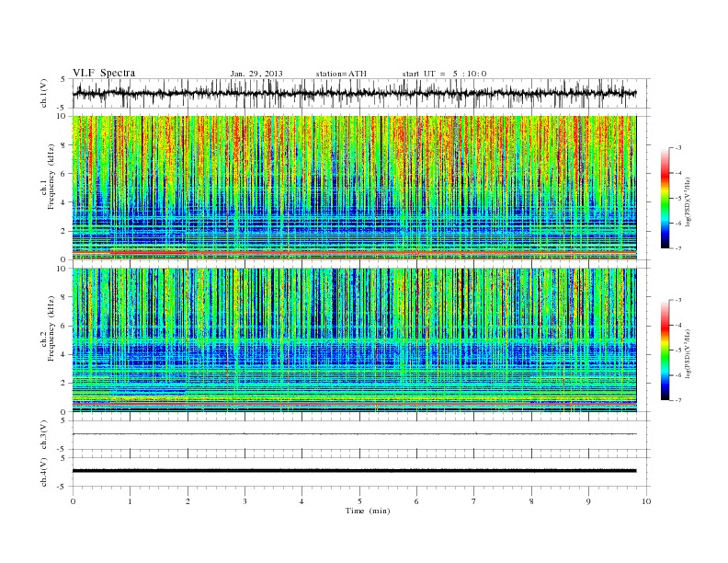Image resolution: width=728 pixels, height=563 pixels.
Task: Click the ch.2 spectrogram color scale bar
Action: 665,350
